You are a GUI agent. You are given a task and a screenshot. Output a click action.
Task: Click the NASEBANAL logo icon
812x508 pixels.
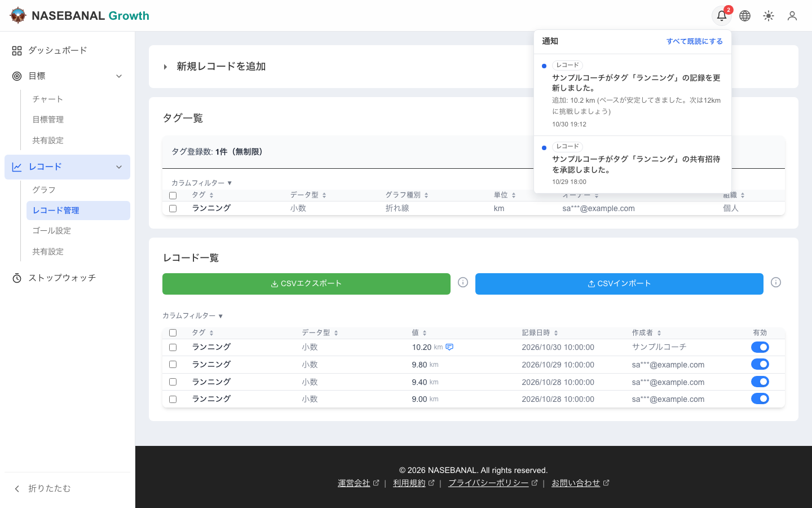point(18,15)
